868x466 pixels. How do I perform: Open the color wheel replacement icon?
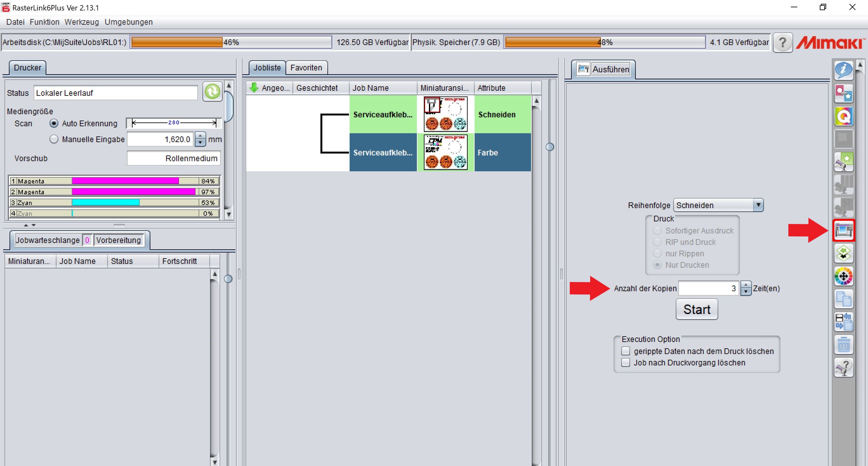coord(843,276)
